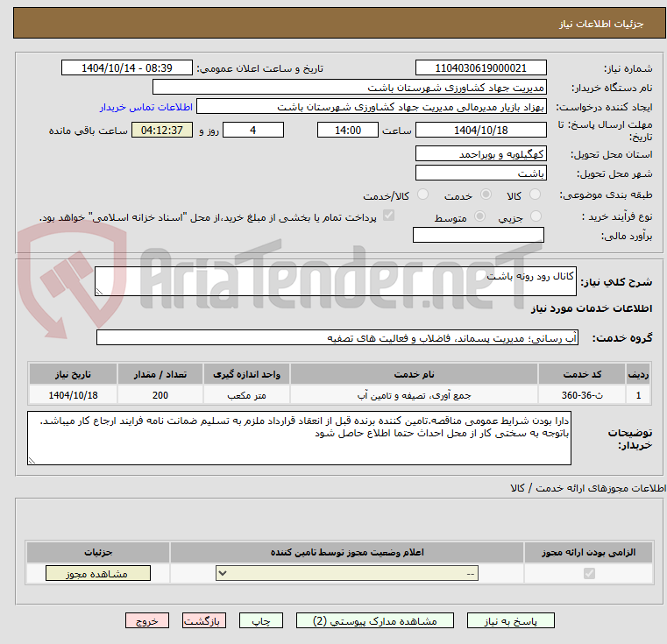Screen dimensions: 667x644
Task: Click the days remaining field showing 4
Action: tap(253, 130)
